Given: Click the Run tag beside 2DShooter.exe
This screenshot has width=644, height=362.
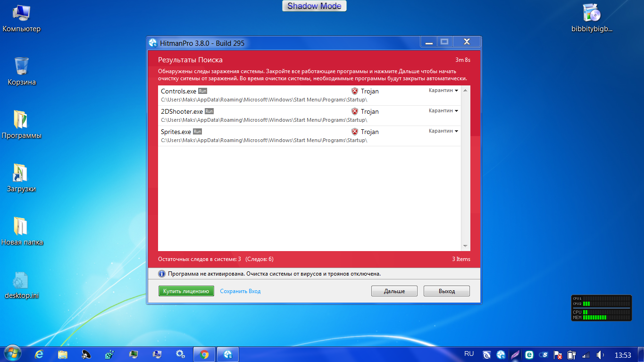Looking at the screenshot, I should (x=209, y=111).
